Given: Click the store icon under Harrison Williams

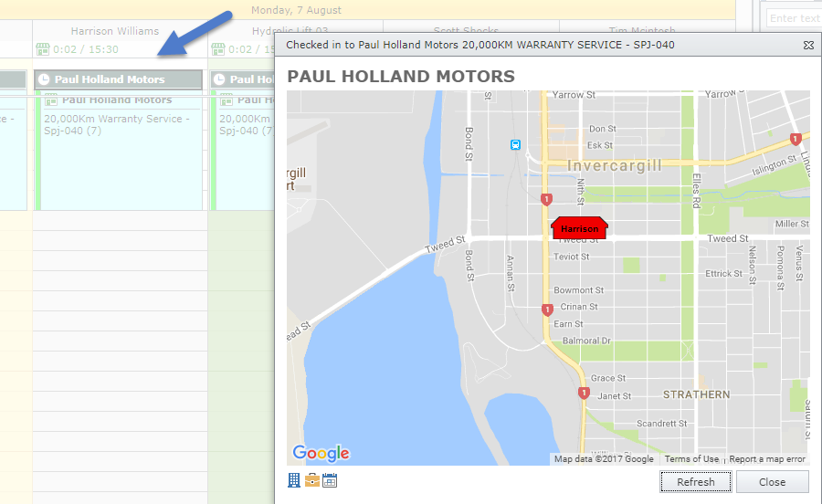Looking at the screenshot, I should point(41,49).
